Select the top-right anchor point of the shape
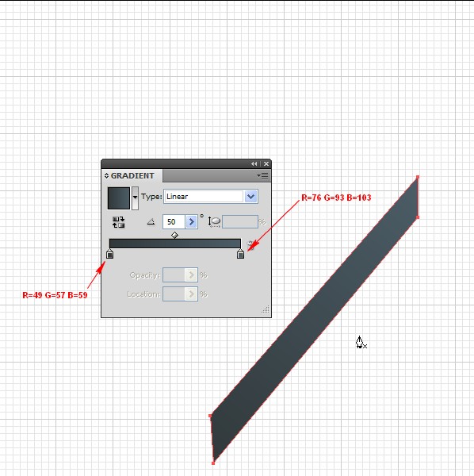474x476 pixels. tap(418, 177)
